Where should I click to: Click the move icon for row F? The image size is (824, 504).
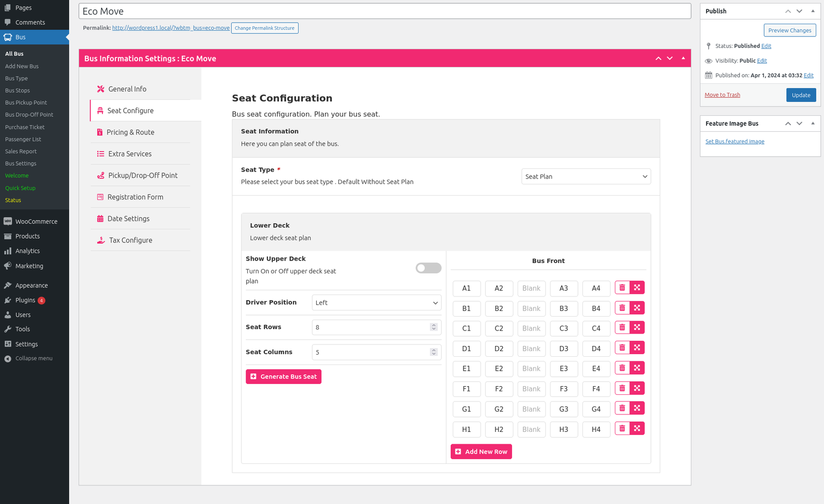tap(637, 389)
